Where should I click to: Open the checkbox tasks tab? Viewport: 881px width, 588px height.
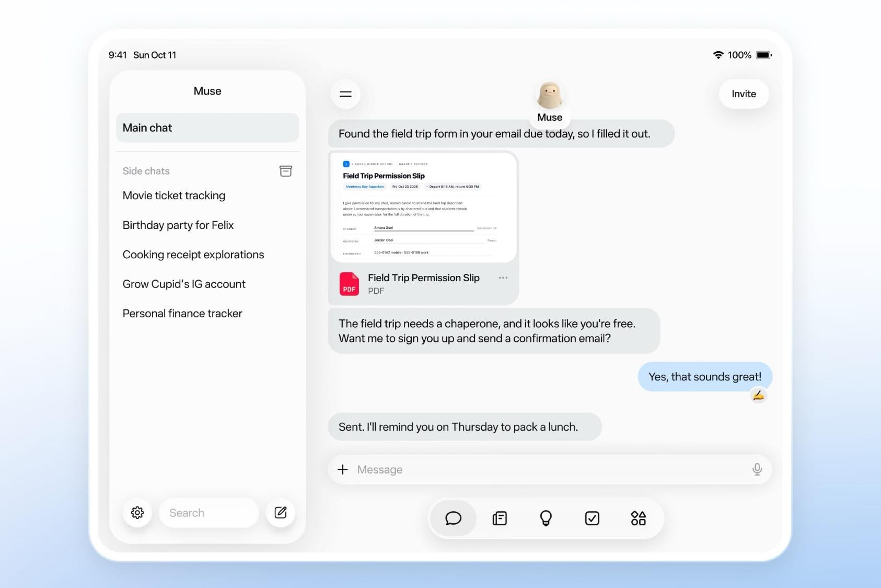point(592,518)
